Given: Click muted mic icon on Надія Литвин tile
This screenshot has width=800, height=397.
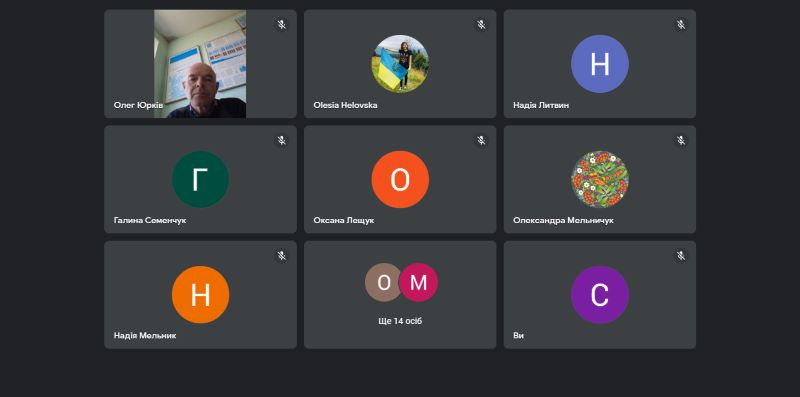Looking at the screenshot, I should (x=681, y=24).
